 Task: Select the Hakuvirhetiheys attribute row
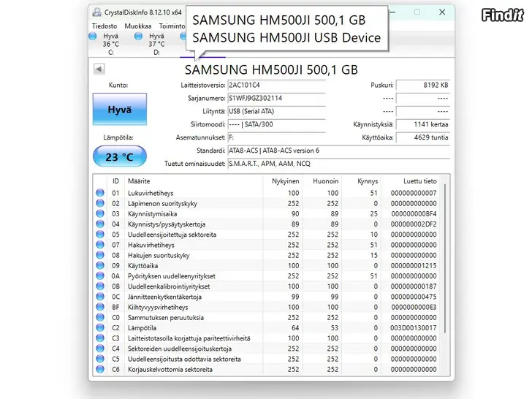pyautogui.click(x=267, y=245)
